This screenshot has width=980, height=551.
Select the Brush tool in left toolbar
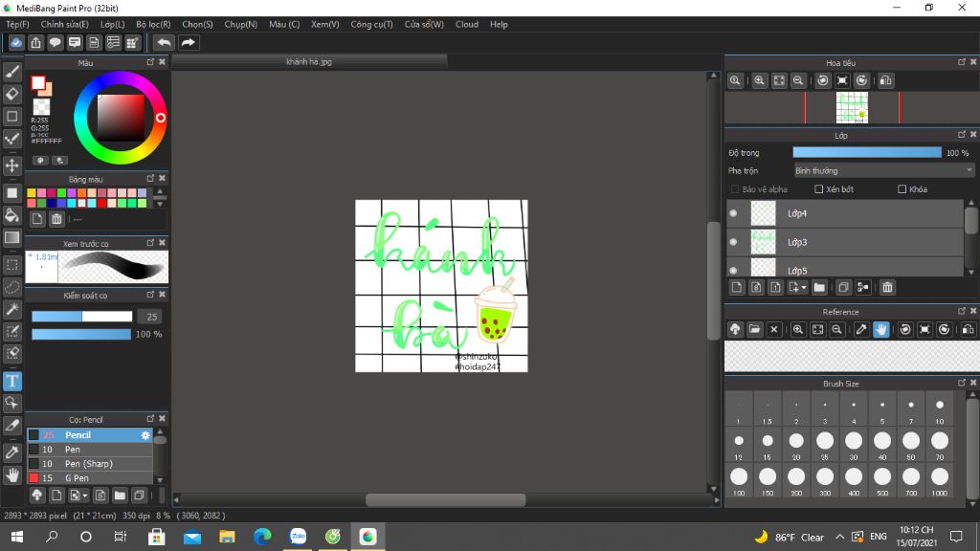[11, 72]
